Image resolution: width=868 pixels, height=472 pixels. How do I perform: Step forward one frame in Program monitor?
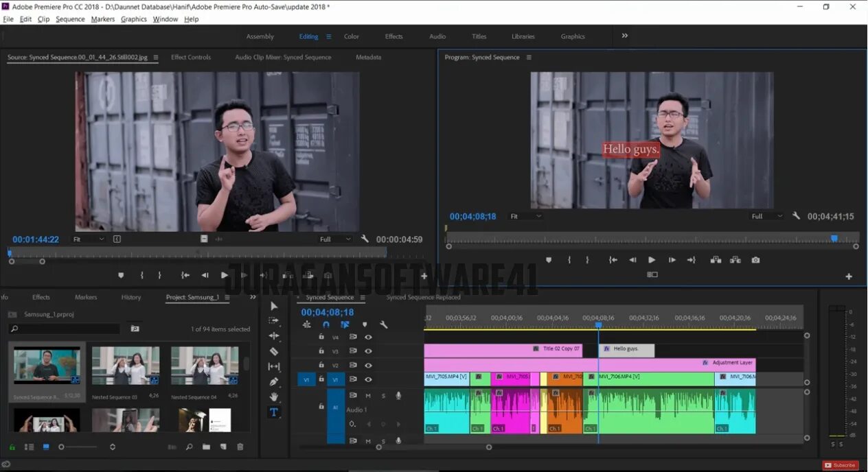[672, 260]
